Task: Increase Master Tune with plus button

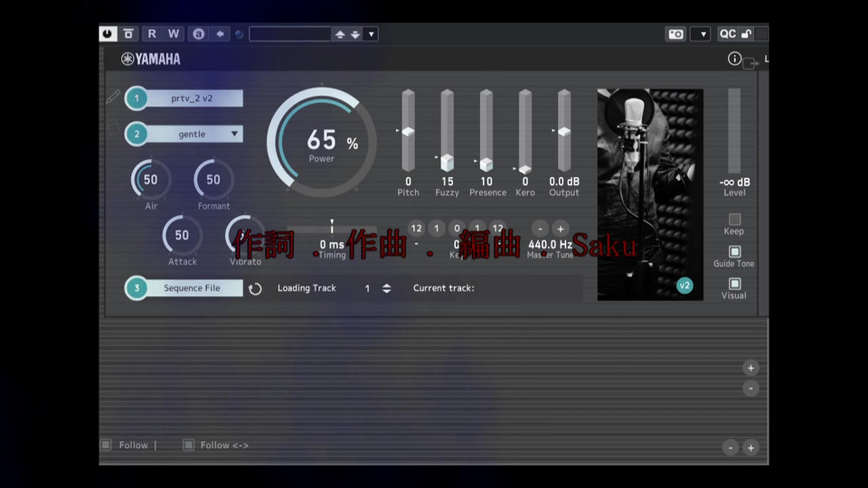Action: pos(561,229)
